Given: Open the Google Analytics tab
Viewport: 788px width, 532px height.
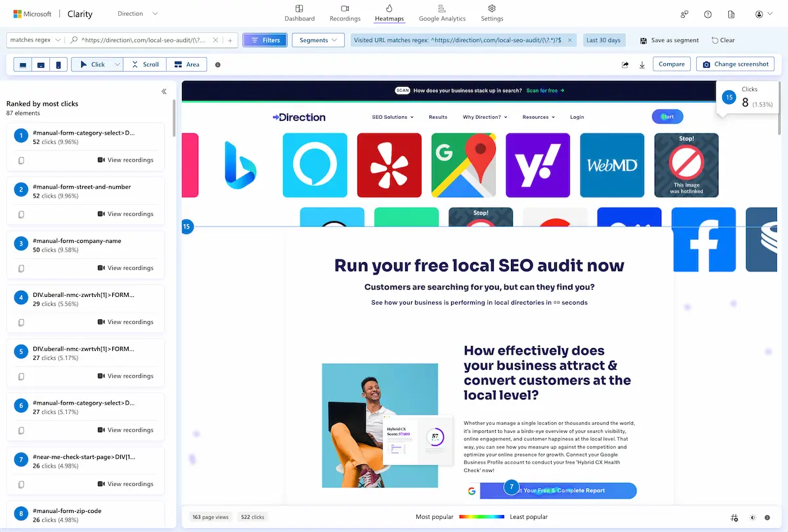Looking at the screenshot, I should [x=442, y=13].
